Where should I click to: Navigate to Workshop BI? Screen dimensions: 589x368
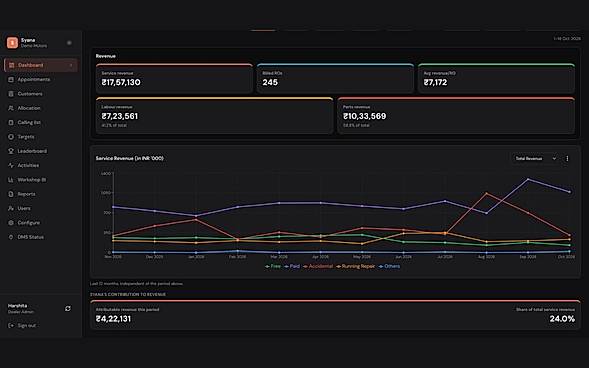41,180
